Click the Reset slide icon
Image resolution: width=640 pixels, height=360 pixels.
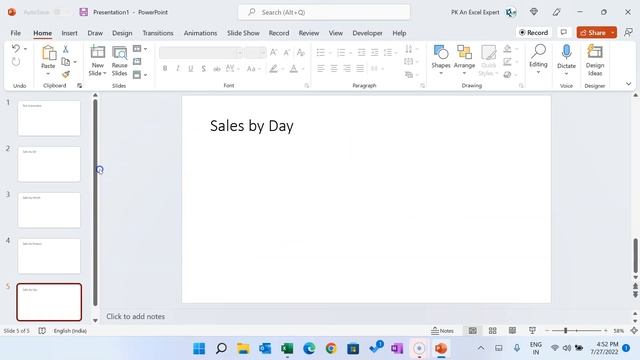pyautogui.click(x=137, y=62)
